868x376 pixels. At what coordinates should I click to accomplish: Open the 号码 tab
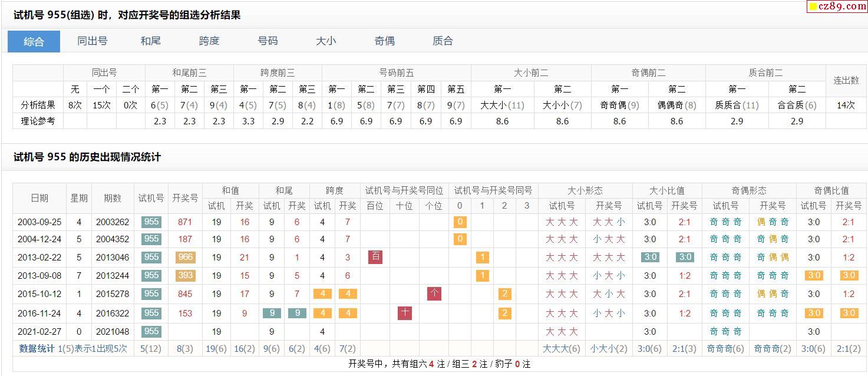coord(268,41)
